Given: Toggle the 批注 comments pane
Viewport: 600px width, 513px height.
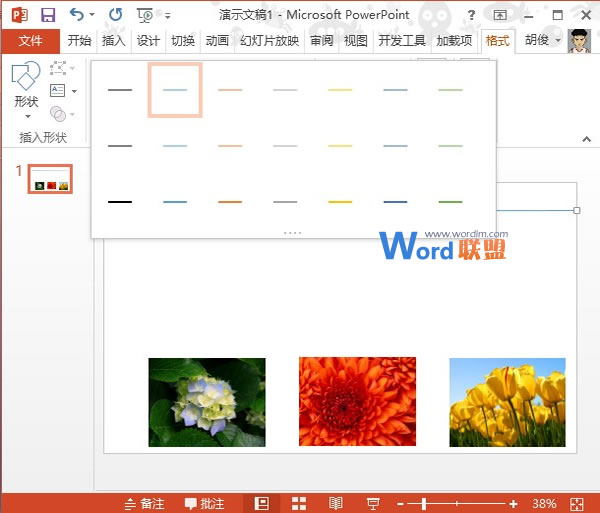Looking at the screenshot, I should click(204, 503).
